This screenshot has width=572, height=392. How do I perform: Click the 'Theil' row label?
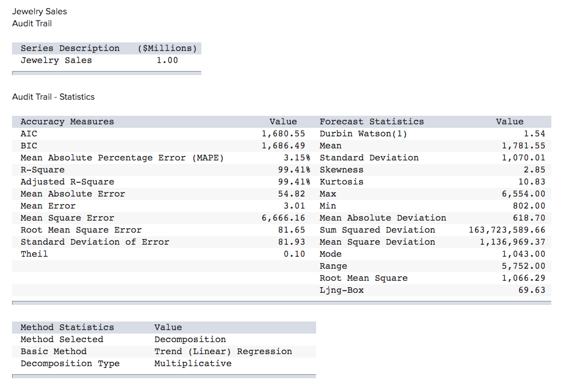pyautogui.click(x=34, y=253)
